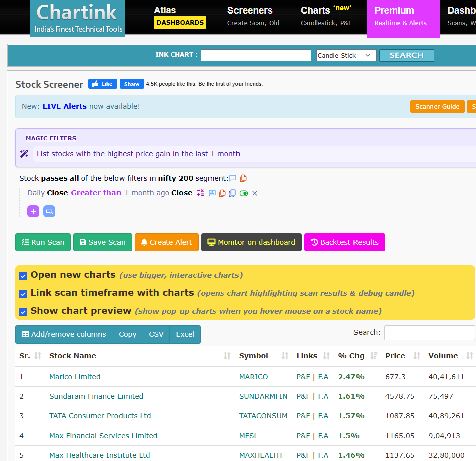476x461 pixels.
Task: Sort table by Volume column arrows
Action: 470,356
